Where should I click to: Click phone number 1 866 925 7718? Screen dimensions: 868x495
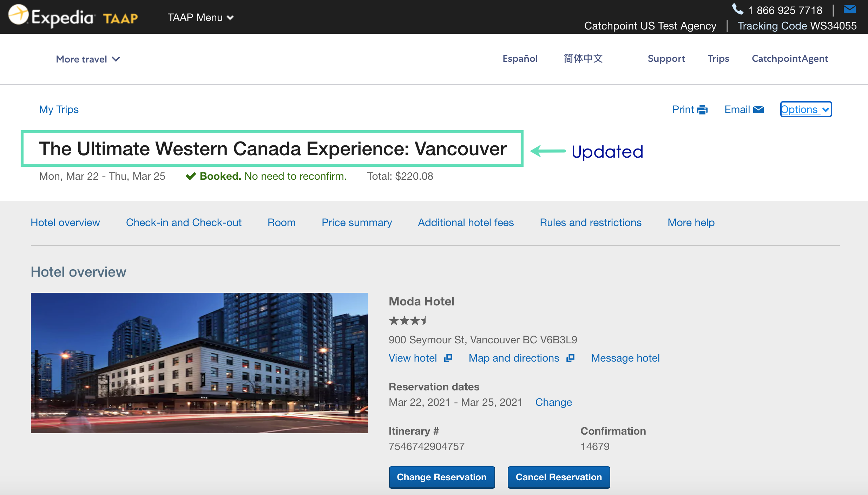(785, 11)
